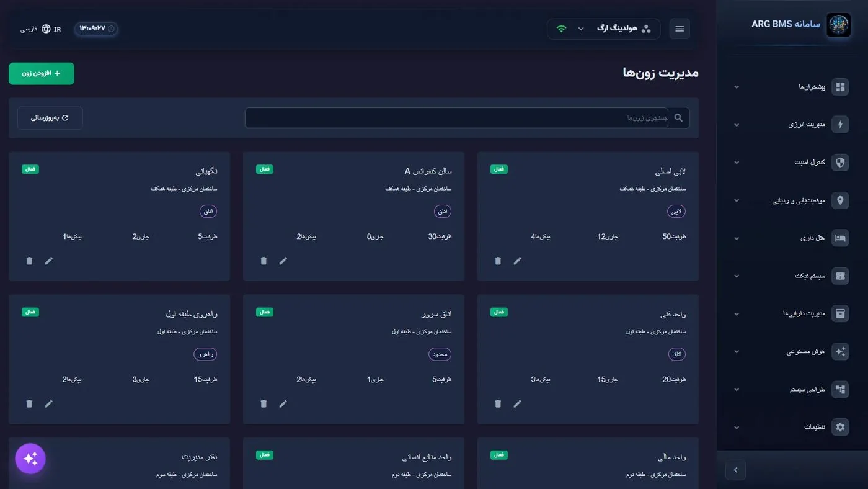
Task: Click the Positioning and Tracking pin icon
Action: click(840, 200)
